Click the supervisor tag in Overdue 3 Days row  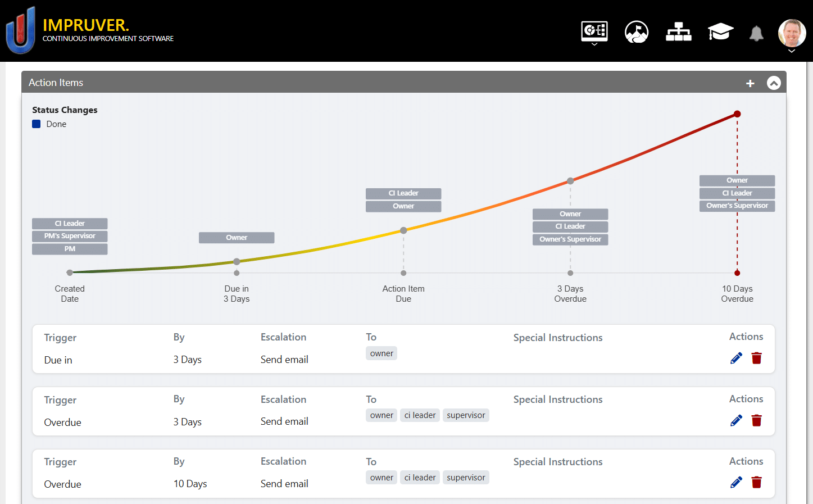[466, 415]
